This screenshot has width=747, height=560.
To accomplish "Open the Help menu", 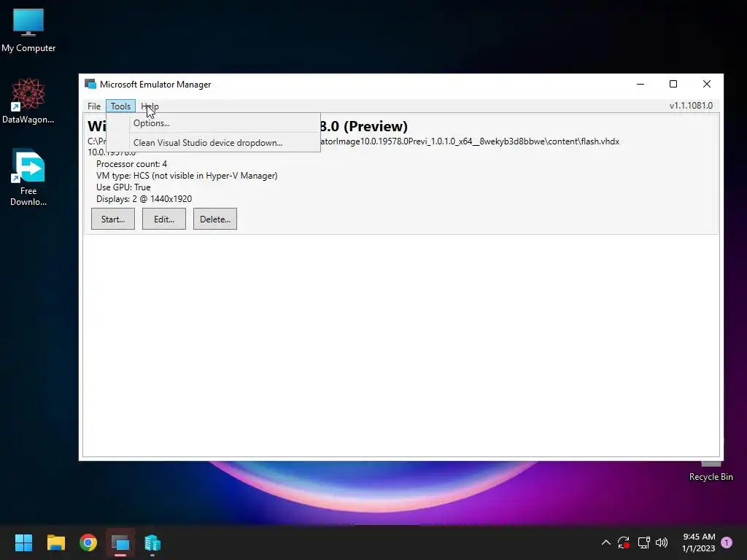I will (x=150, y=106).
